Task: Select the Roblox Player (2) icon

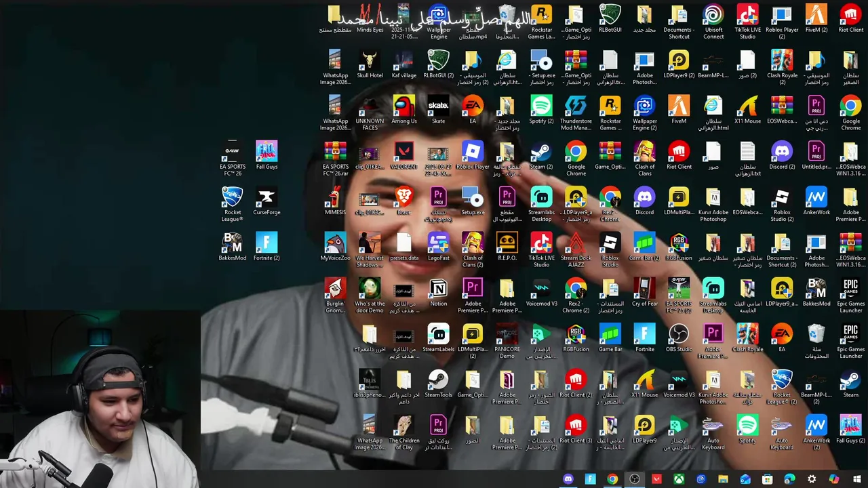Action: (782, 22)
